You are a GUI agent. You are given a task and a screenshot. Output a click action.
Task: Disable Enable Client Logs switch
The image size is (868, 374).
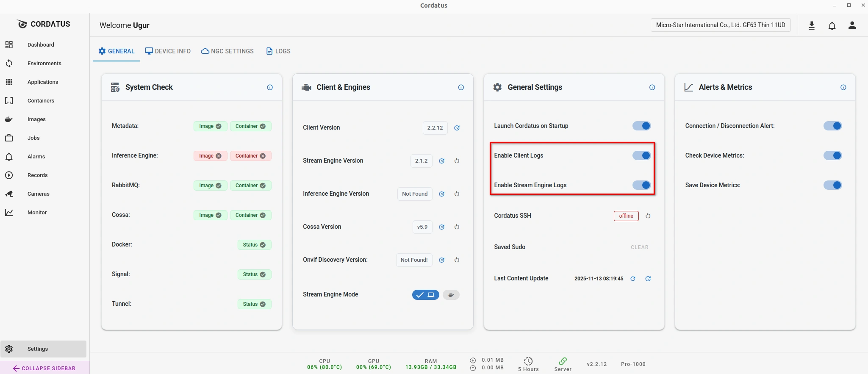click(641, 155)
